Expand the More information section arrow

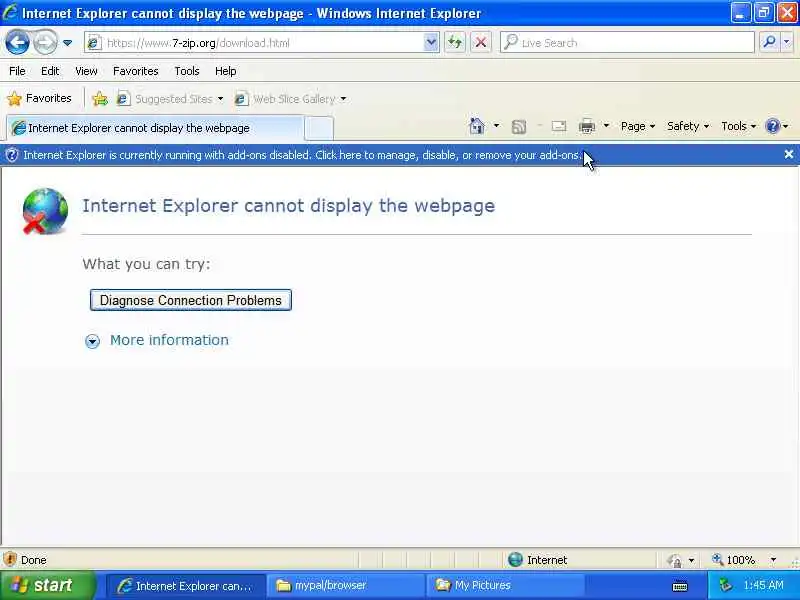click(92, 341)
